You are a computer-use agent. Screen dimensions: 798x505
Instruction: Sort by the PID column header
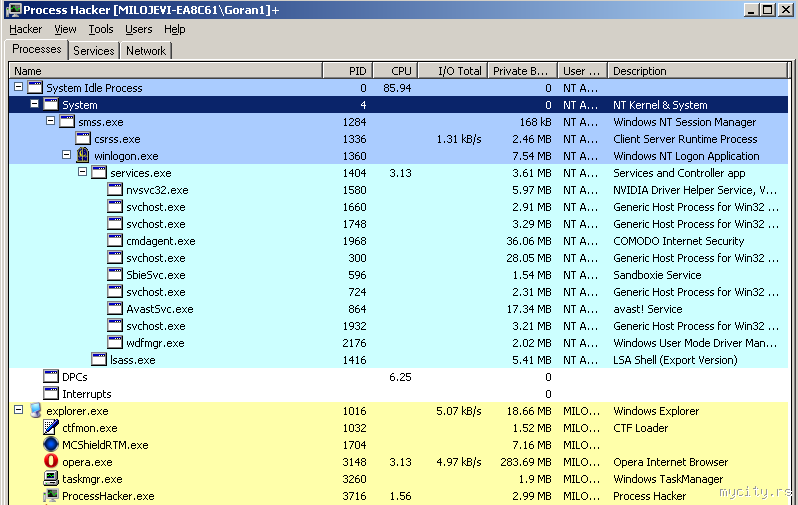pyautogui.click(x=348, y=71)
